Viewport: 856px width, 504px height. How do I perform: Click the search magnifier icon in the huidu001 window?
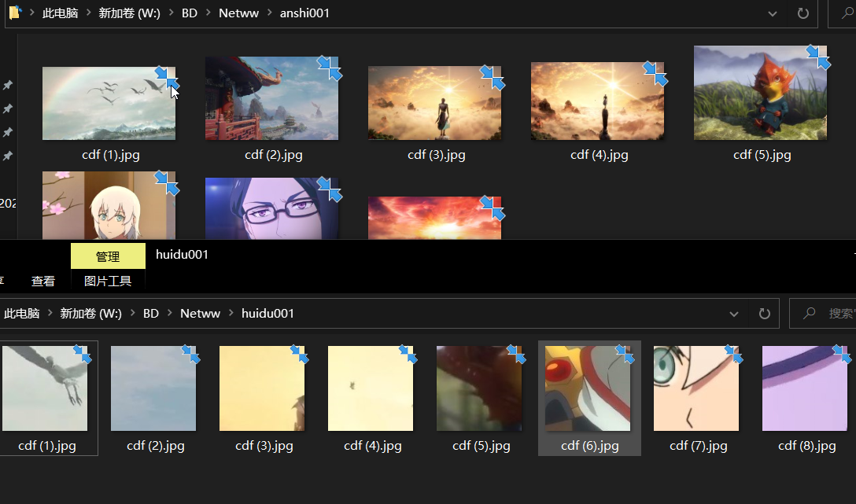809,313
